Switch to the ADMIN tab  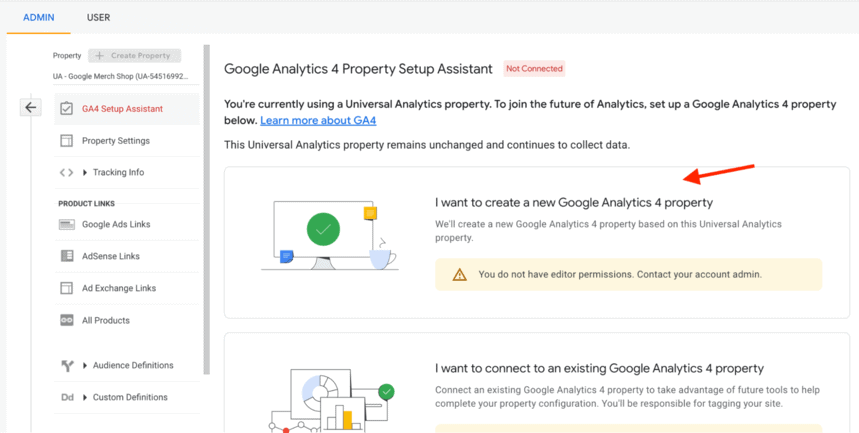(x=39, y=17)
